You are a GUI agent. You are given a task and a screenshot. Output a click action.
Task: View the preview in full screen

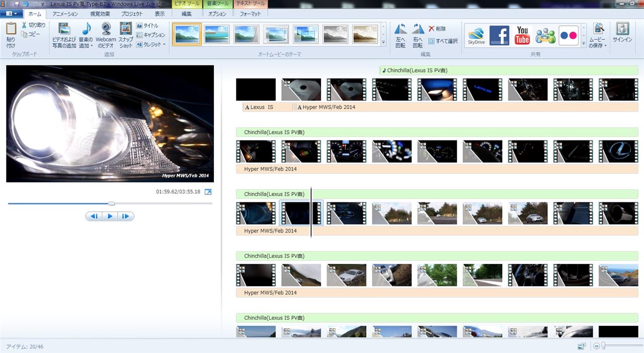[x=208, y=192]
